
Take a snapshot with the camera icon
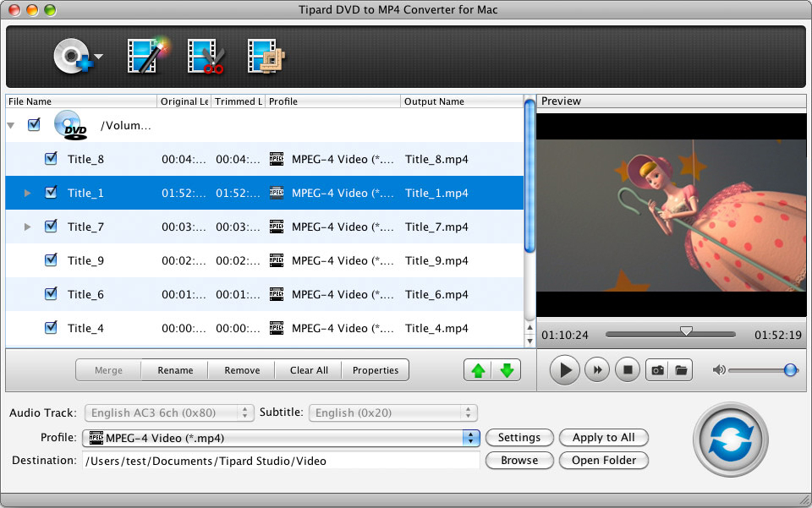(658, 370)
